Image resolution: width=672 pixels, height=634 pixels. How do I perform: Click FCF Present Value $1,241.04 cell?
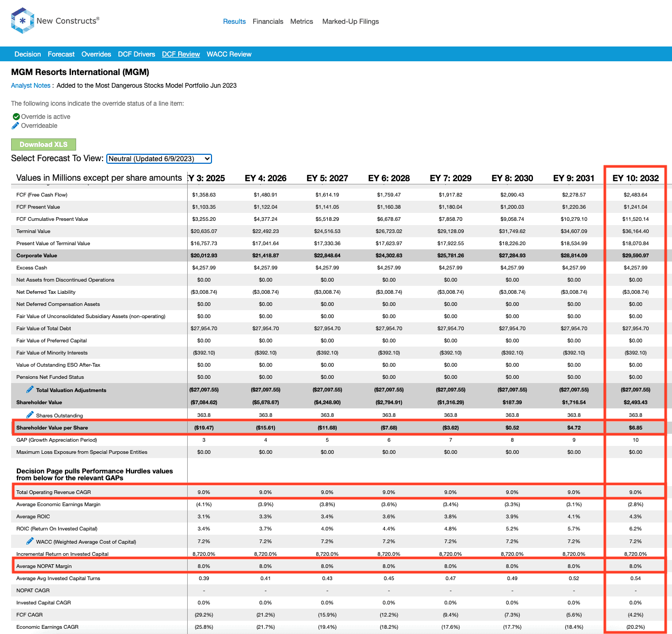636,207
